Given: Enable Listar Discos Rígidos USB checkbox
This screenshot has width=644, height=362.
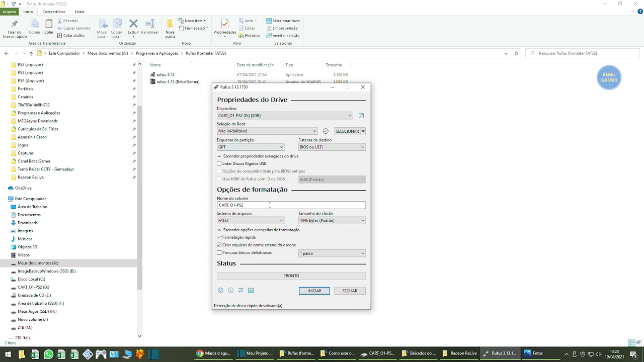Looking at the screenshot, I should [x=219, y=163].
